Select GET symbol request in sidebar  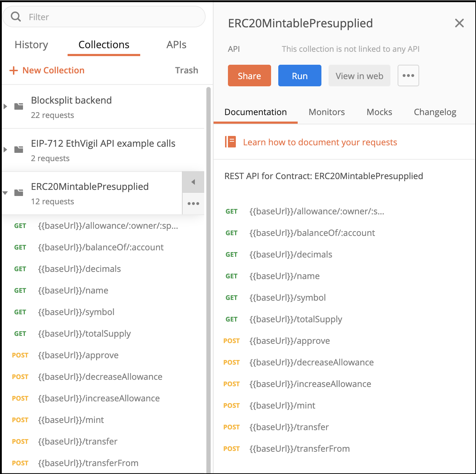tap(103, 312)
